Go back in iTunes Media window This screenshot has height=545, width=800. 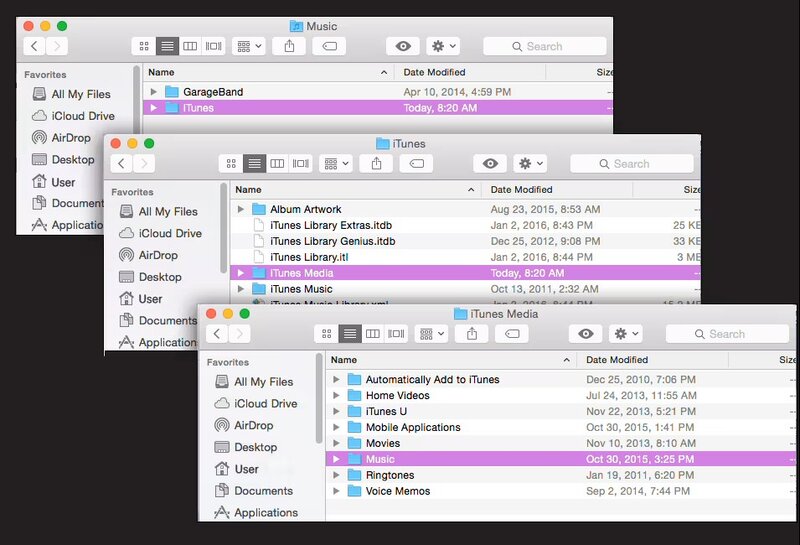coord(217,334)
